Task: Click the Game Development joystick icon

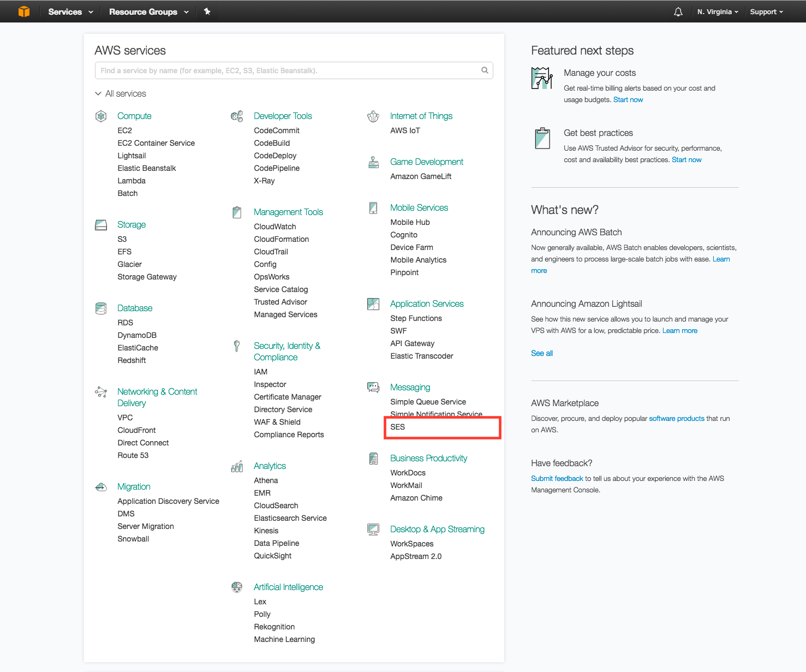Action: pos(373,162)
